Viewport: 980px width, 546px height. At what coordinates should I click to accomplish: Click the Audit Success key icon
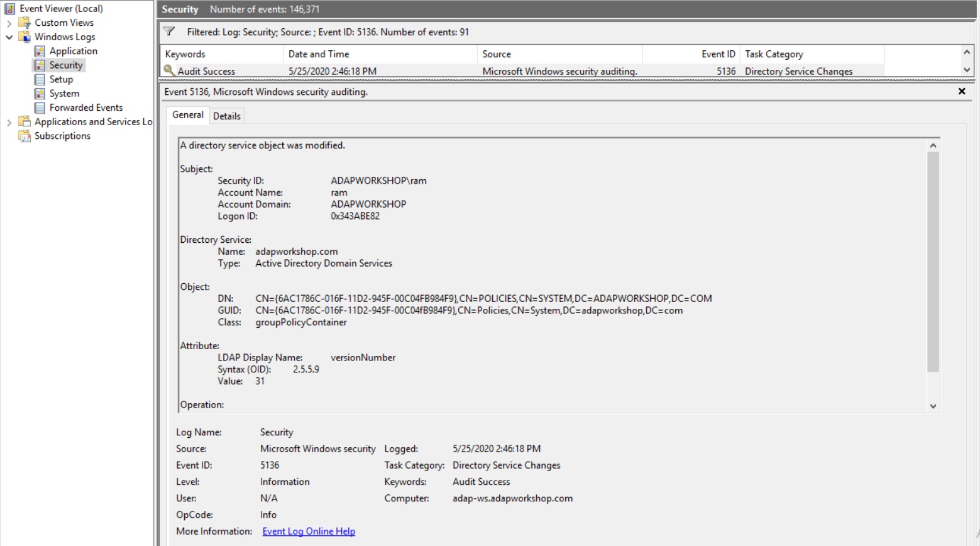[169, 70]
